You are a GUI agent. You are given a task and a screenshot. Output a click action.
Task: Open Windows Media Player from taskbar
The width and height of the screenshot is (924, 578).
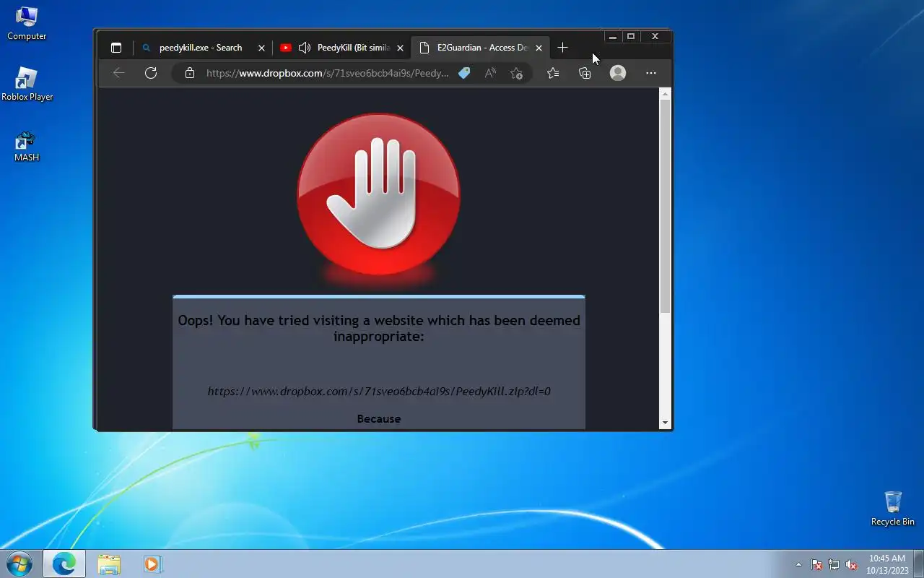click(152, 564)
